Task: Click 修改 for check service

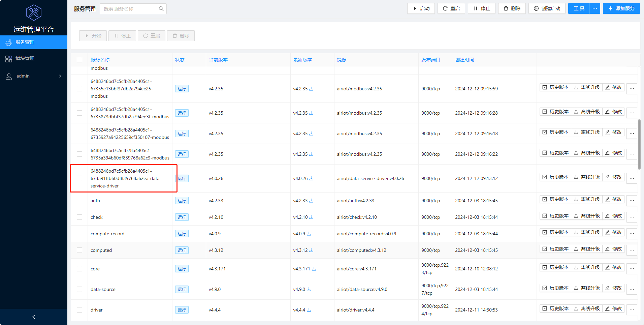Action: click(613, 216)
